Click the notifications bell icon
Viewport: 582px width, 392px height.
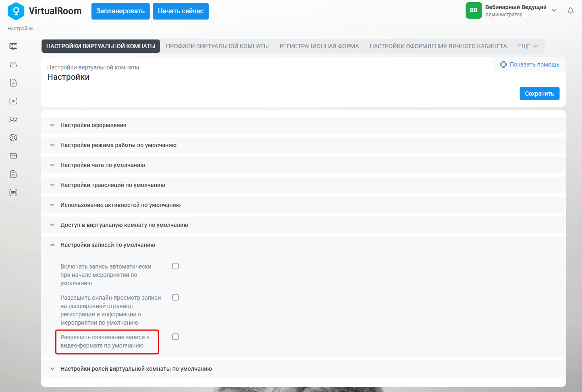571,11
